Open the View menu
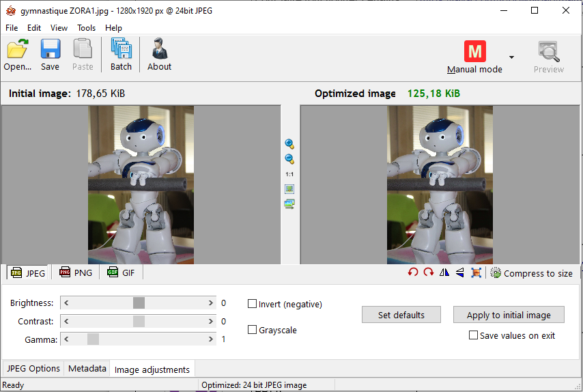The image size is (583, 392). click(59, 28)
